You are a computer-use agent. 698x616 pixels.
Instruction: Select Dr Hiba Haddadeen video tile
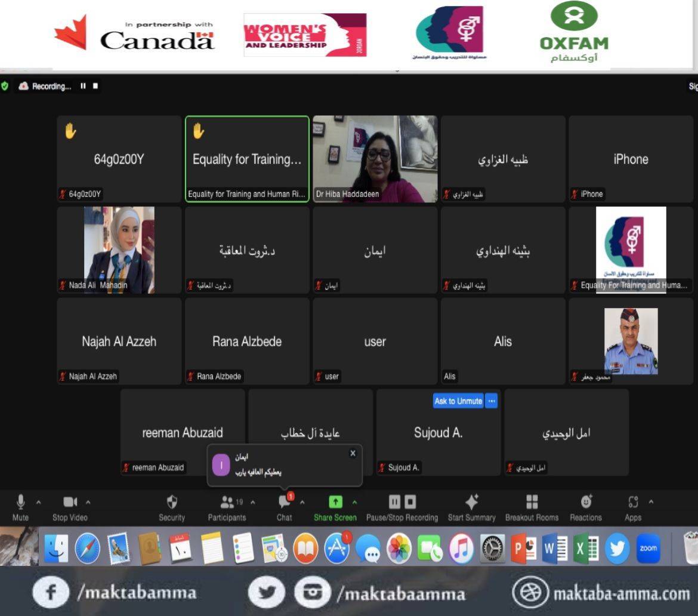coord(375,159)
